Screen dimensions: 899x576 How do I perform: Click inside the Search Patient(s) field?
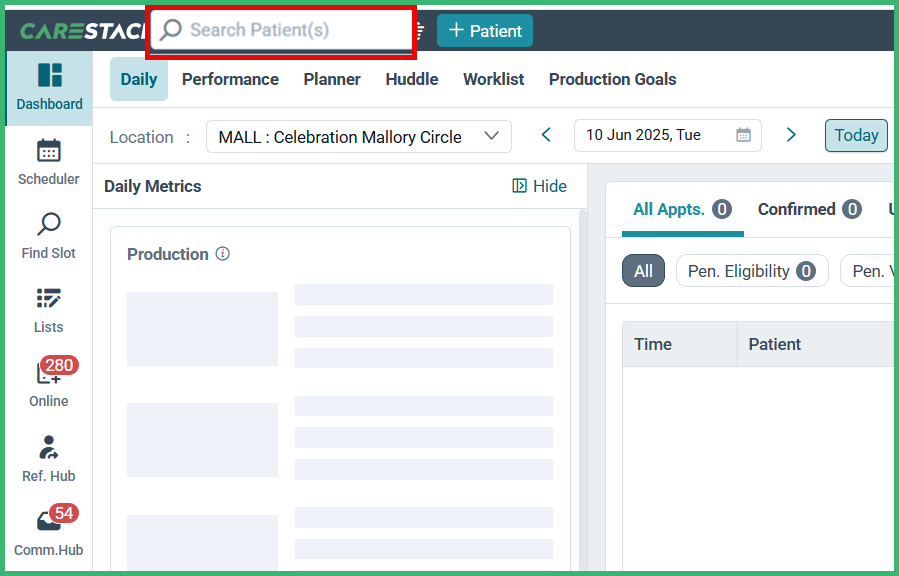point(280,30)
